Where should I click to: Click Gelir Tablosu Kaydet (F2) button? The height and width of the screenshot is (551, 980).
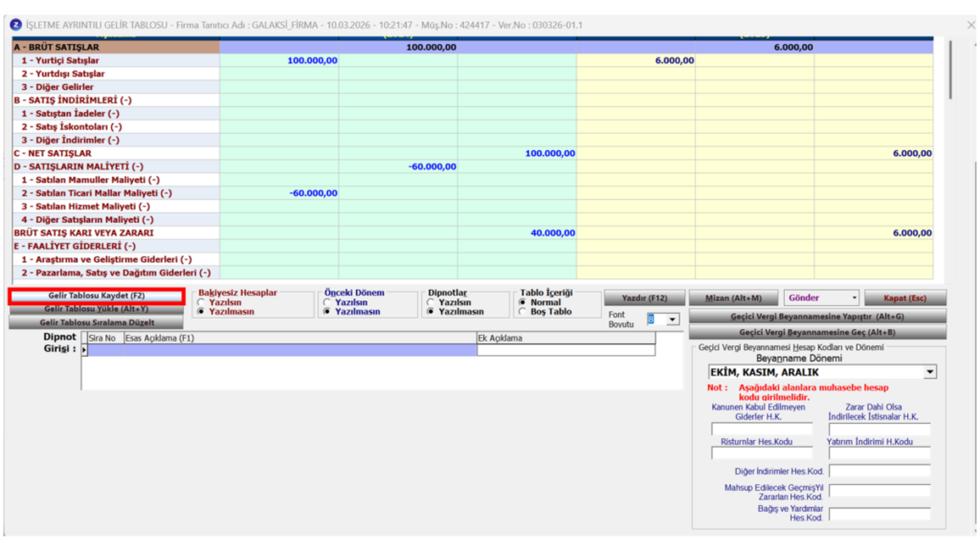point(97,296)
